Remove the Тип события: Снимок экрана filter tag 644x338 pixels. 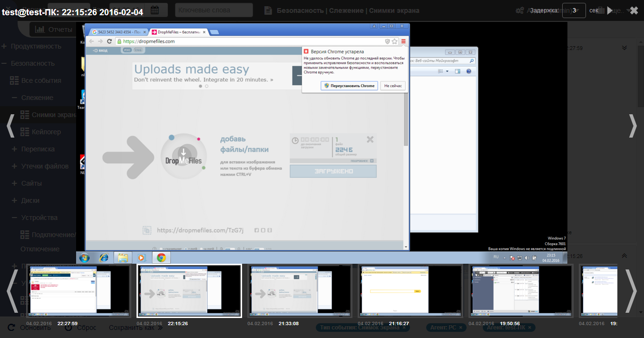[404, 328]
